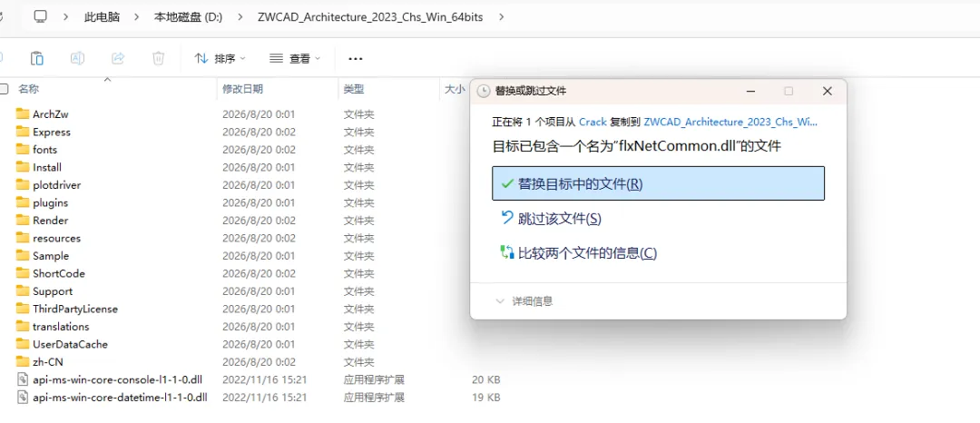Click the 文件夹 type cell of zh-CN

point(358,362)
